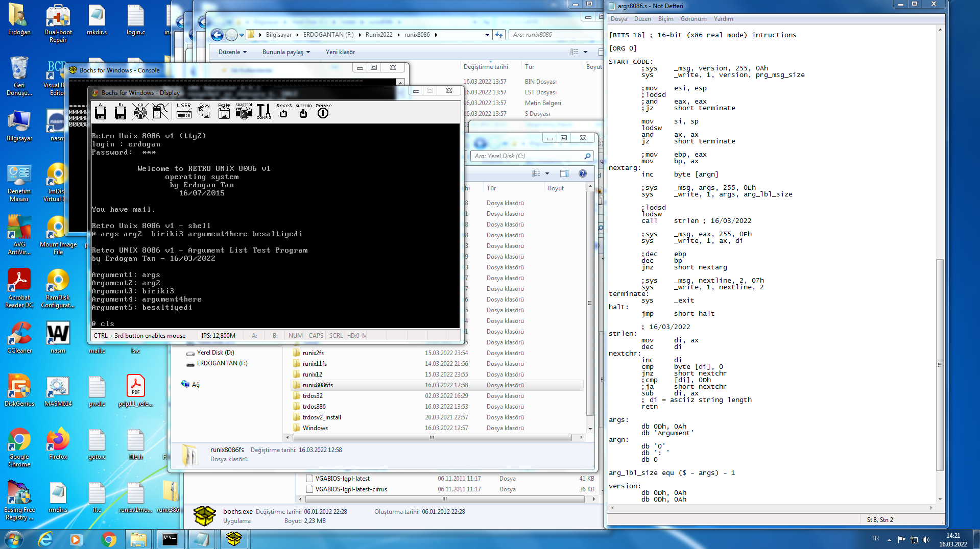Take a Bochs snapshot with camera icon
The height and width of the screenshot is (549, 980).
click(x=244, y=111)
